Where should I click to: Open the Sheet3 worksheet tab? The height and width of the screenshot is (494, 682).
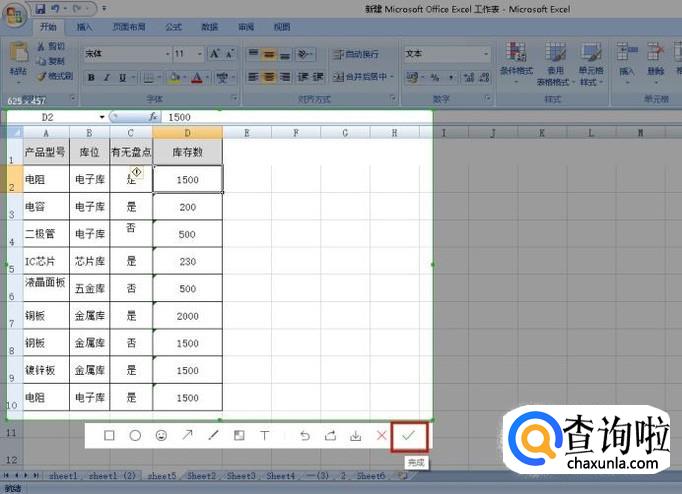240,477
